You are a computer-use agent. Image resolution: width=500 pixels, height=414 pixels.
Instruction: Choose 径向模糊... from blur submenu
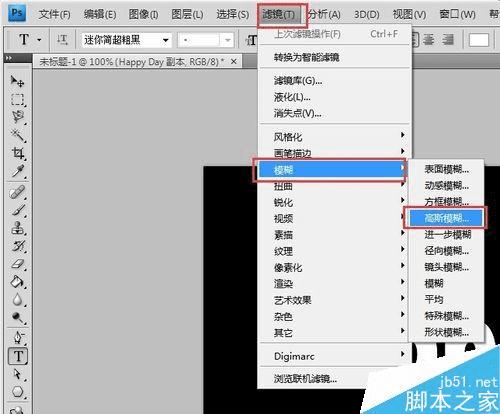click(446, 250)
